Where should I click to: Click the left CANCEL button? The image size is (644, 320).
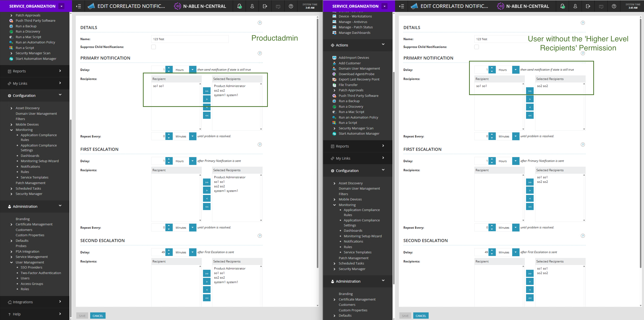coord(98,316)
